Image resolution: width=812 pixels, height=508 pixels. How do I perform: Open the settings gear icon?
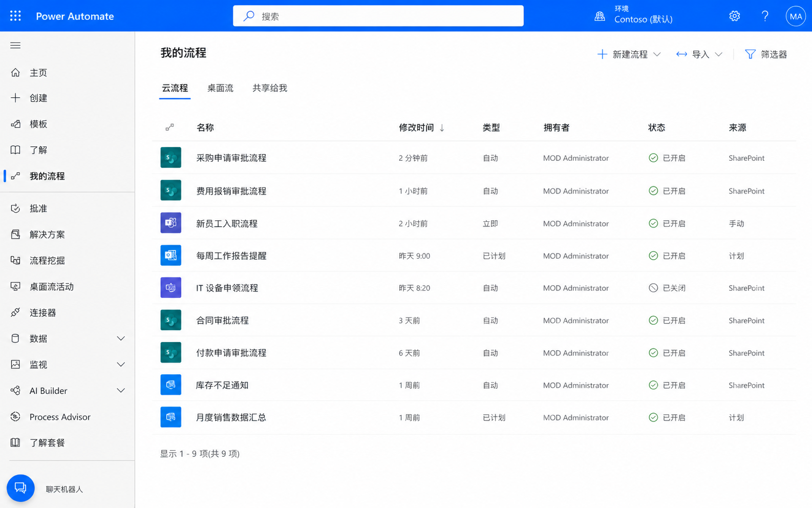(x=734, y=16)
